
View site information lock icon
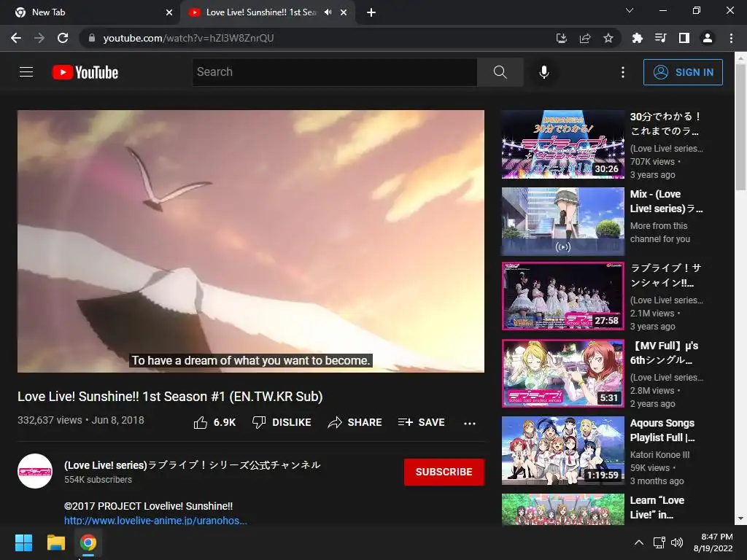pyautogui.click(x=92, y=38)
